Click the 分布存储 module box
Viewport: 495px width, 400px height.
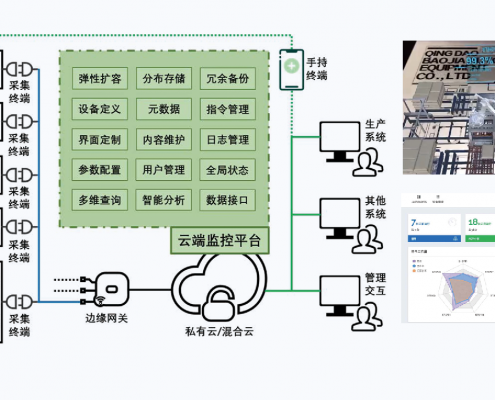(164, 79)
